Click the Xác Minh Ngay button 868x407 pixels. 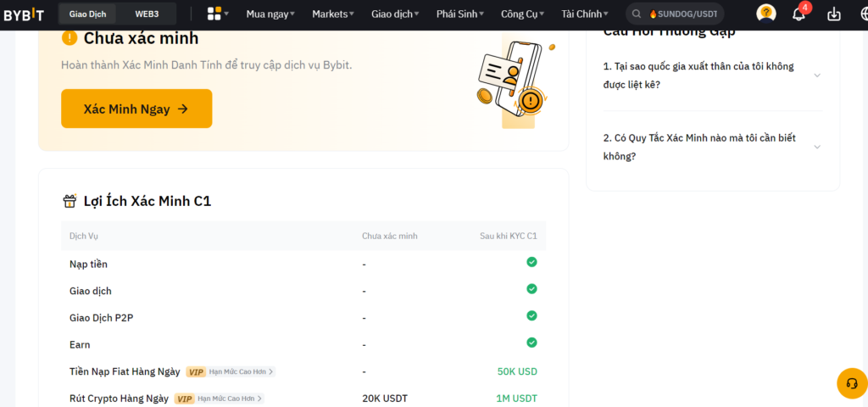tap(136, 109)
